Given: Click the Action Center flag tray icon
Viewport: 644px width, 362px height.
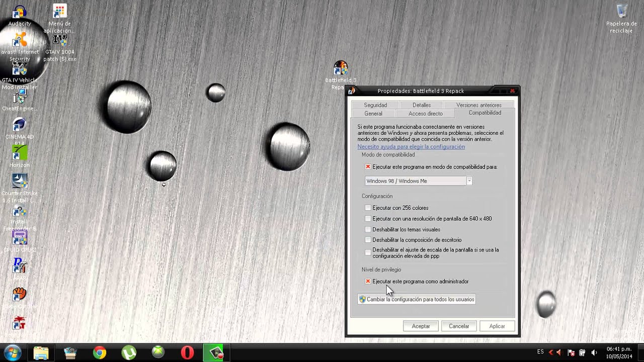Looking at the screenshot, I should click(x=571, y=352).
